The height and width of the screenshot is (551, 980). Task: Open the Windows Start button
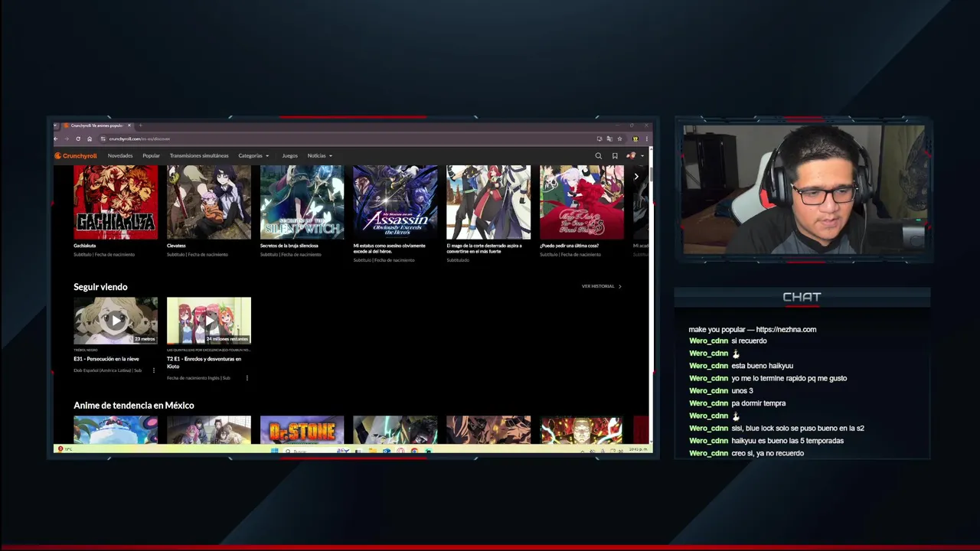pyautogui.click(x=275, y=451)
